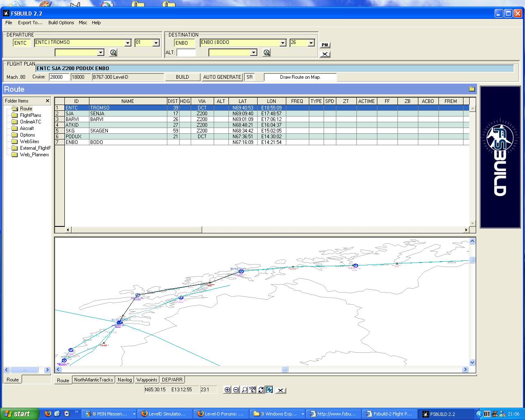Click the X button below PM
Image resolution: width=525 pixels, height=420 pixels.
tap(325, 54)
